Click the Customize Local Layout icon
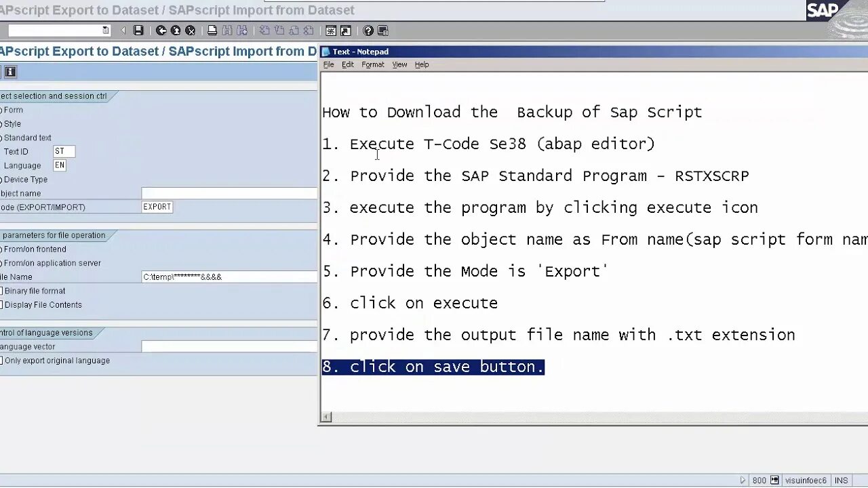The image size is (868, 488). click(383, 30)
